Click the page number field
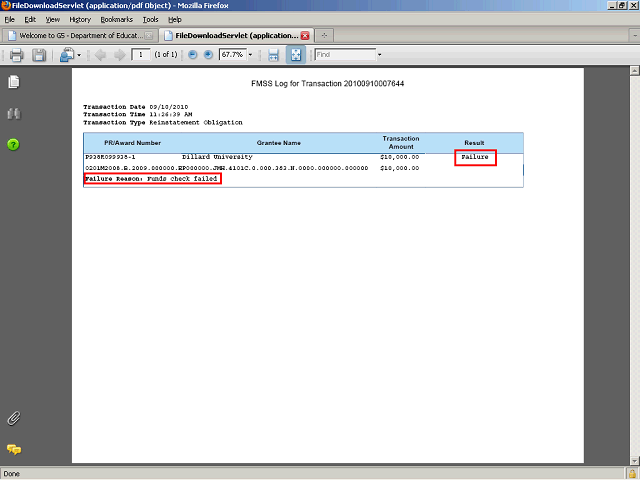 [x=141, y=54]
